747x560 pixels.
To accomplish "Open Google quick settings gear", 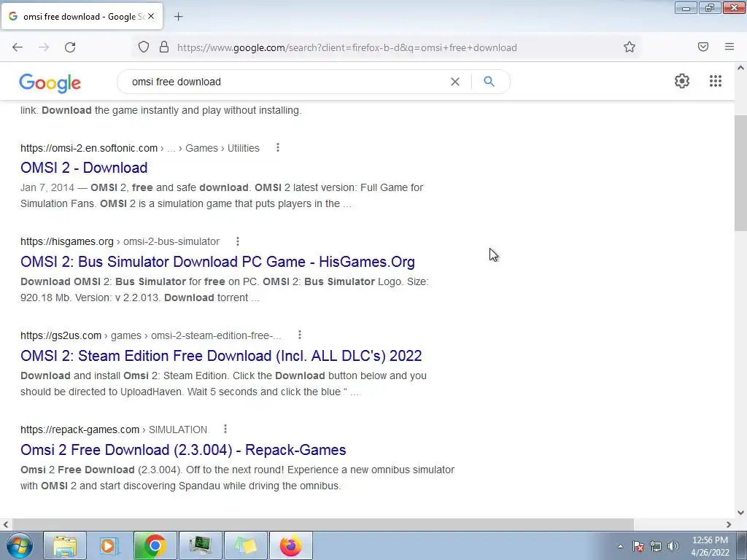I will (682, 81).
